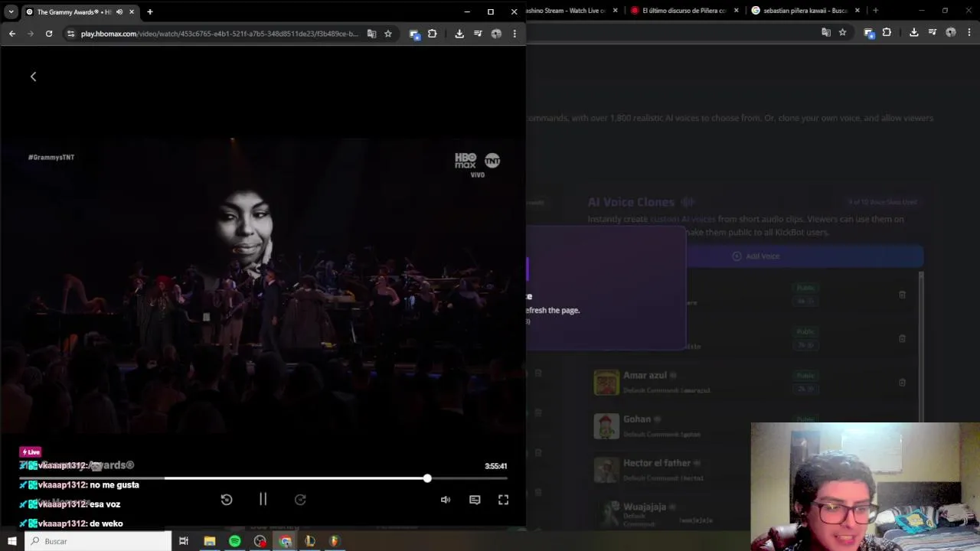980x551 pixels.
Task: Bookmark the HBO Max page star
Action: tap(388, 34)
